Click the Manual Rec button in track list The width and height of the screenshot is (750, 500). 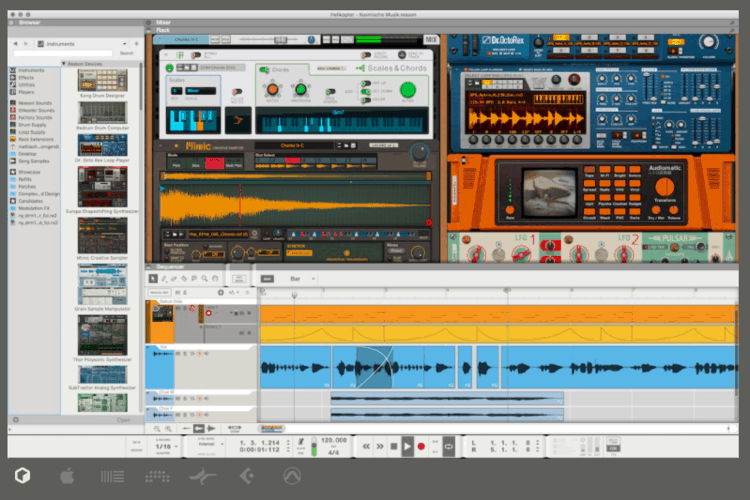point(158,292)
